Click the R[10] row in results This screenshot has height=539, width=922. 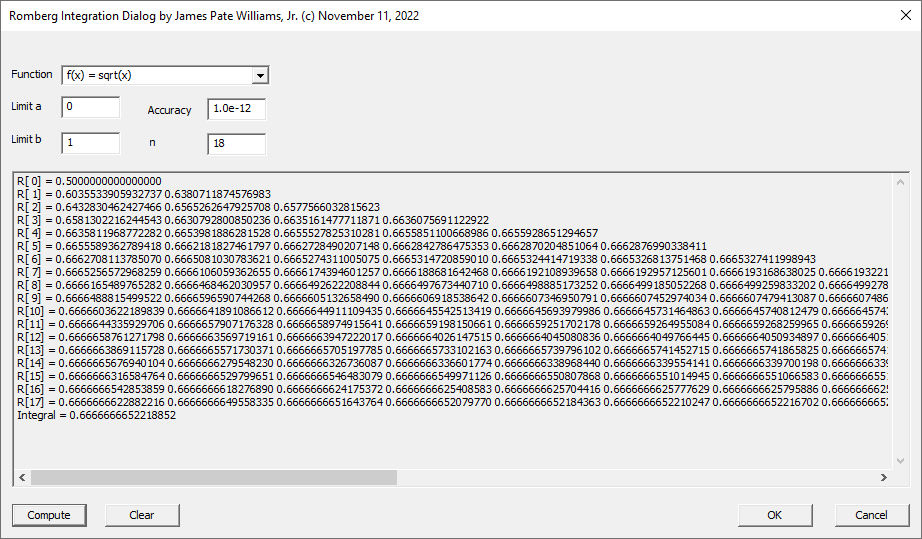click(x=300, y=310)
